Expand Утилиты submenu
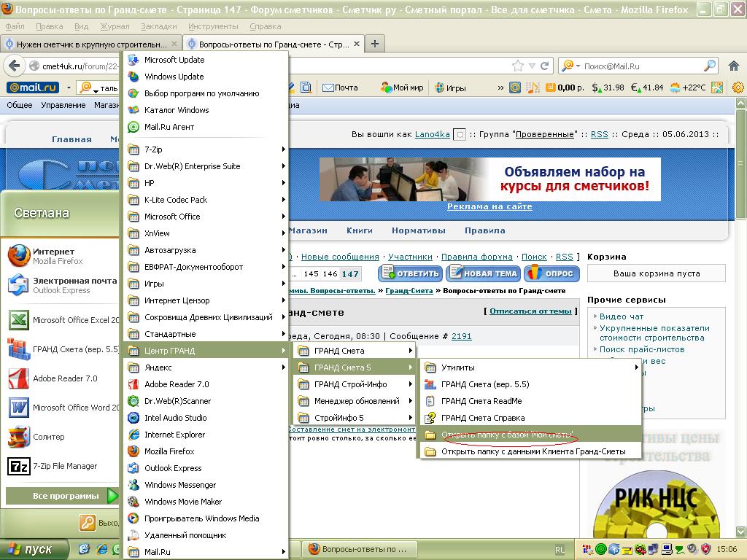Screen dimensions: 747x560 (x=530, y=367)
